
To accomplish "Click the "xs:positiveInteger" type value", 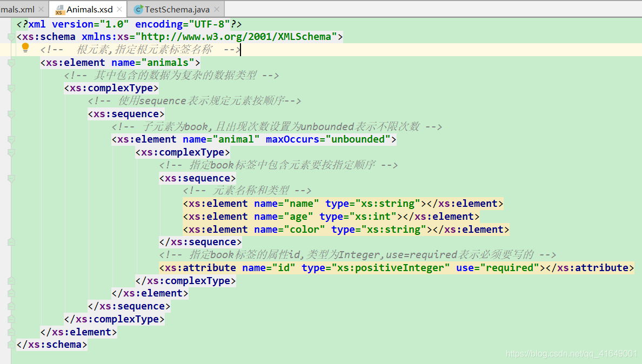I will tap(391, 268).
